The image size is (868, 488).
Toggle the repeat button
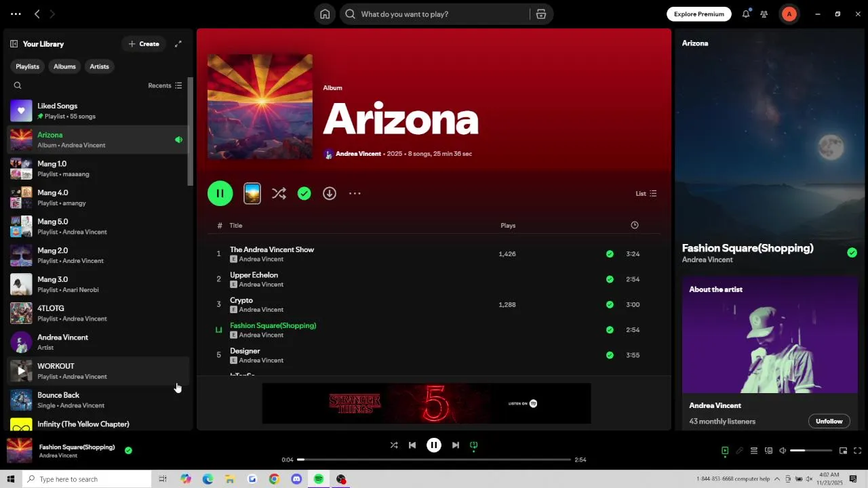[474, 445]
